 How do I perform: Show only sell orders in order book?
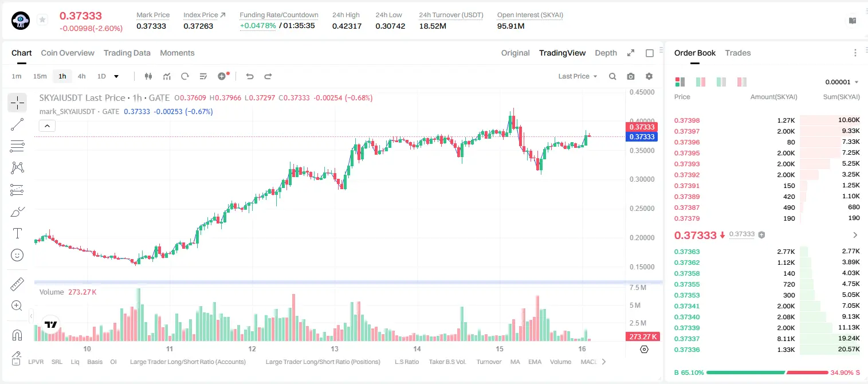click(742, 82)
